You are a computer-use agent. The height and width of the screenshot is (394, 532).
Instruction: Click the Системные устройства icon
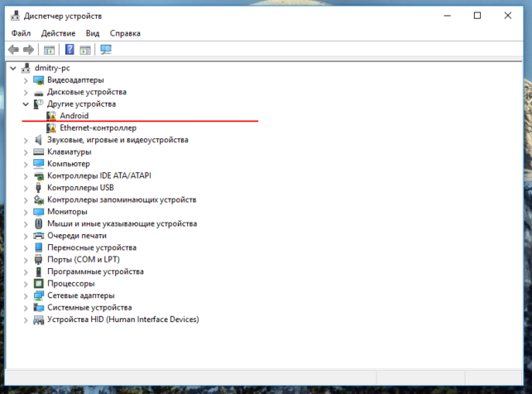[39, 308]
